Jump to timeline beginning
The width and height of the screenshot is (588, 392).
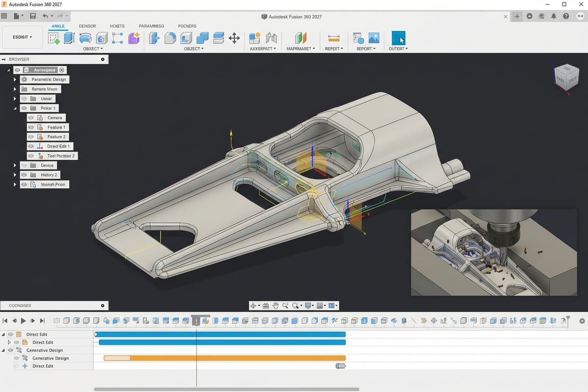click(x=5, y=321)
